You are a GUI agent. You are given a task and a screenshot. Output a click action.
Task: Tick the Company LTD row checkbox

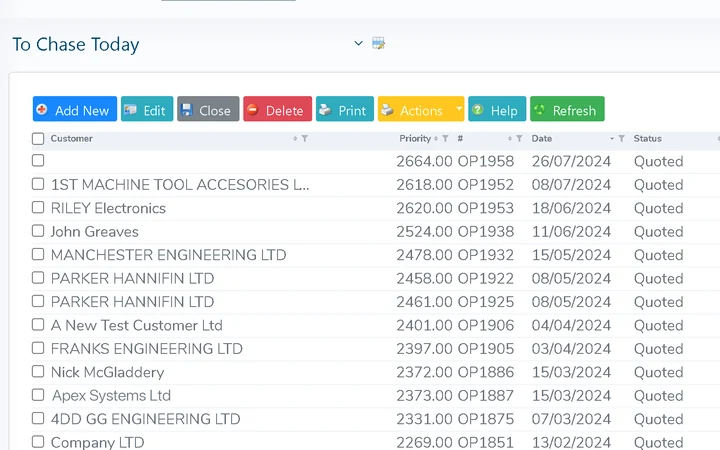38,441
